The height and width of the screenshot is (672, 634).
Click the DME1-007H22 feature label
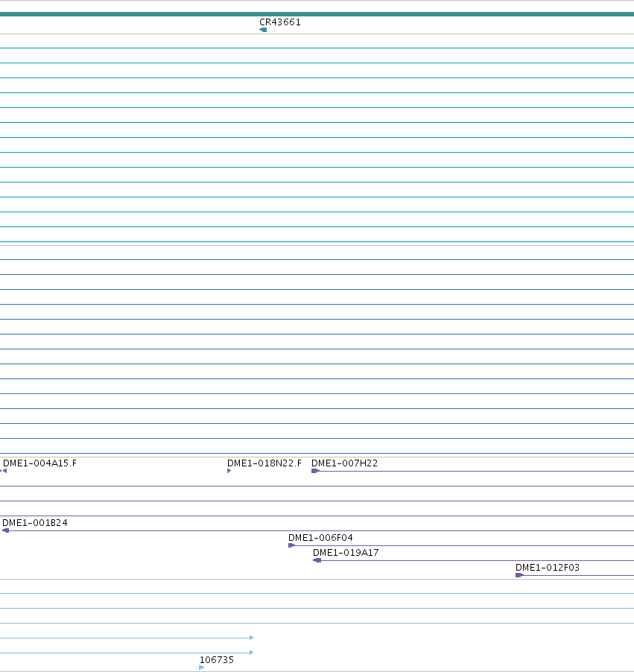(x=344, y=463)
